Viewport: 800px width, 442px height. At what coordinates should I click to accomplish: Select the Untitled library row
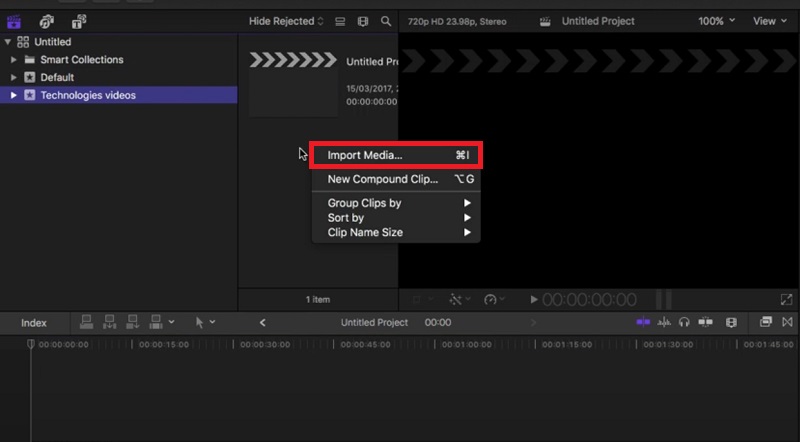(x=118, y=42)
